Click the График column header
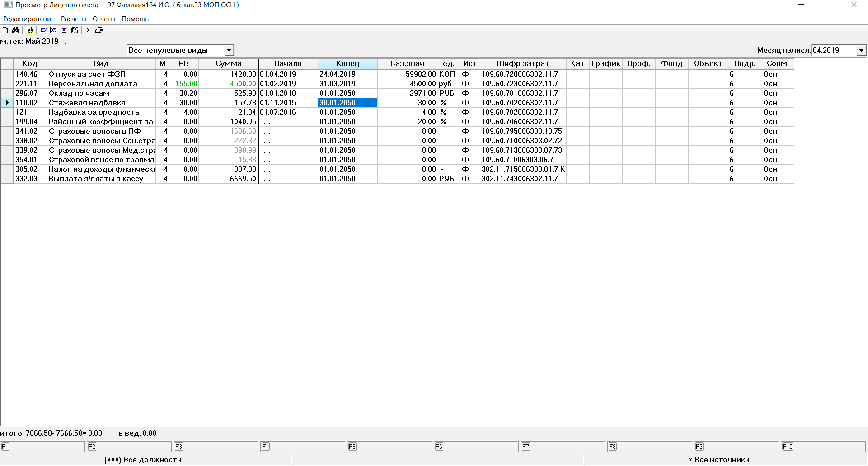Viewport: 868px width, 466px height. tap(606, 64)
